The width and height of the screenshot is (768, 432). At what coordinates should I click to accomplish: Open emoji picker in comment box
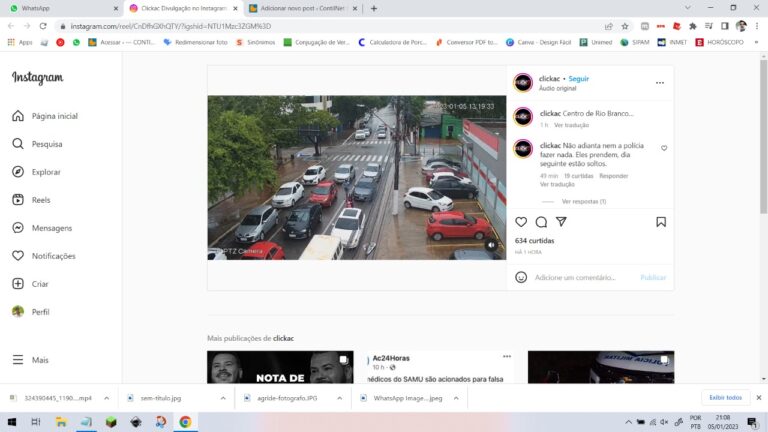coord(521,277)
